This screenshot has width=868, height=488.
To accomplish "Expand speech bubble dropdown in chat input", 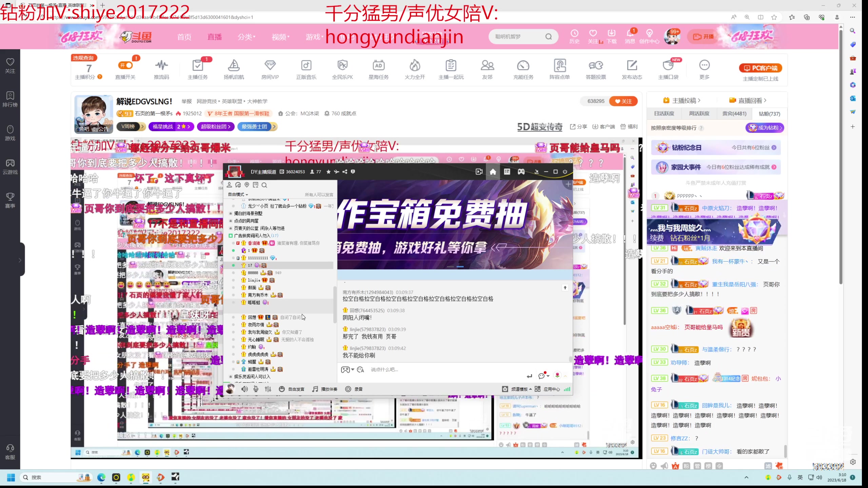I will pos(544,375).
